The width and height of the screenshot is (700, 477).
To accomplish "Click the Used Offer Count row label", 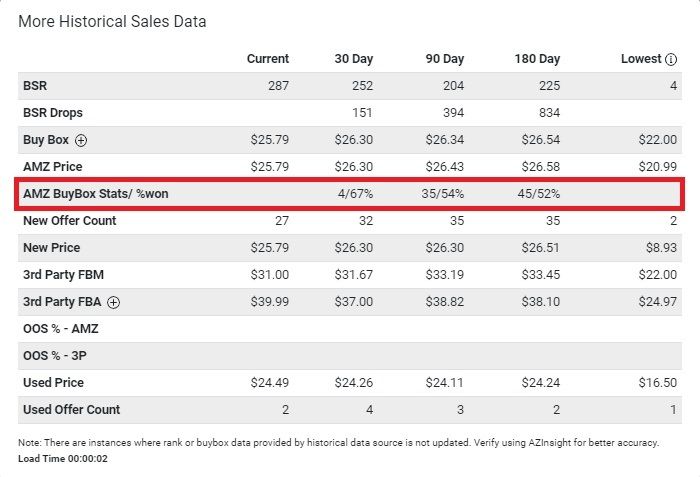I will 71,409.
